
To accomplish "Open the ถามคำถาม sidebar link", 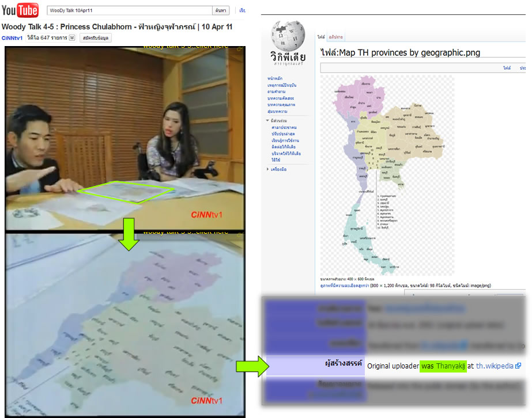I will tap(276, 92).
